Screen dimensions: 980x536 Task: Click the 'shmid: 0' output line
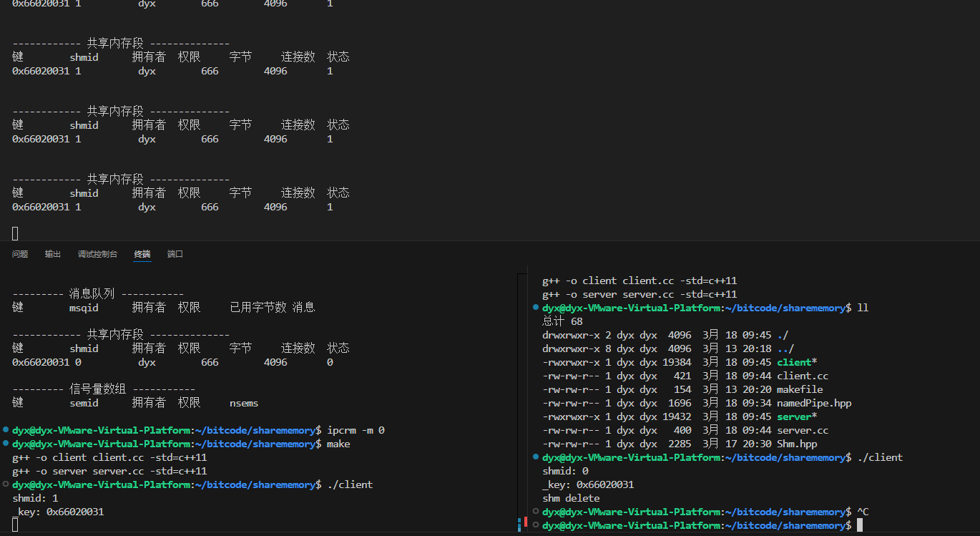565,471
